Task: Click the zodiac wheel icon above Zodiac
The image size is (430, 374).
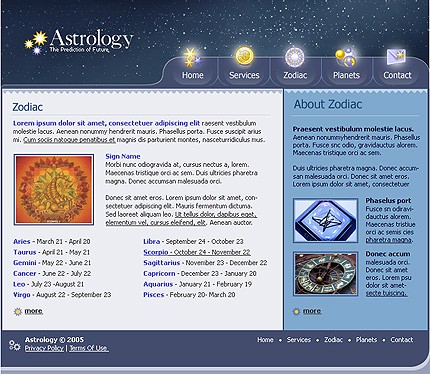Action: coord(295,57)
